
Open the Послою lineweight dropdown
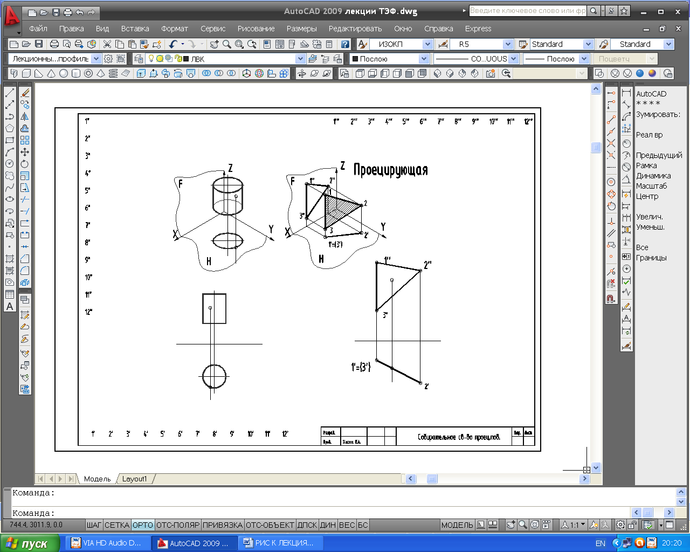point(584,59)
